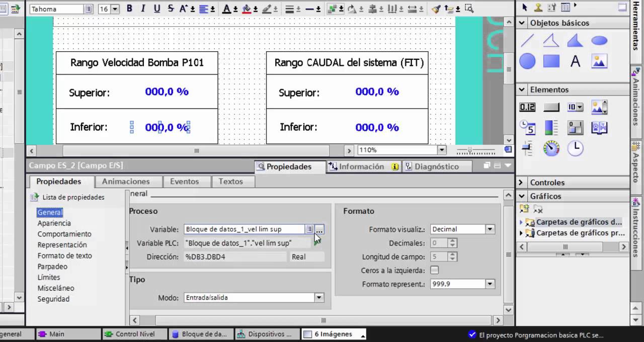Switch to the Eventos tab
The width and height of the screenshot is (644, 342).
click(184, 182)
